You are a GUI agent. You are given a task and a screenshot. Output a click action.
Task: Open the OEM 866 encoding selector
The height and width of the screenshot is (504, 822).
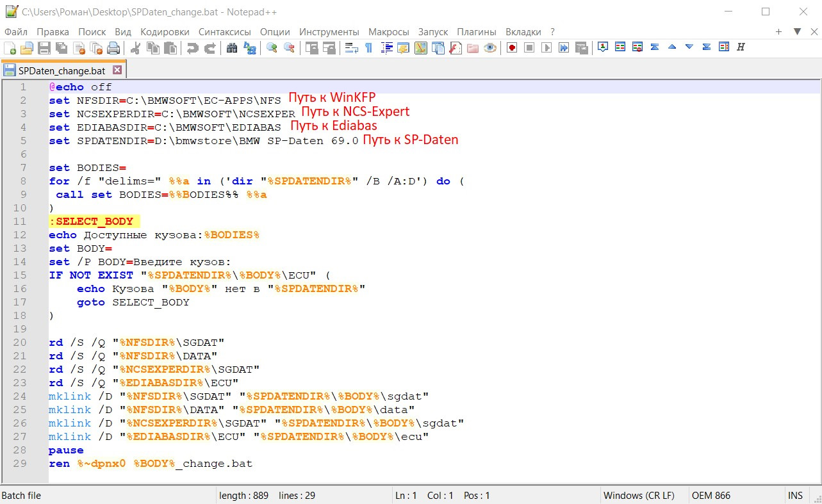point(711,496)
